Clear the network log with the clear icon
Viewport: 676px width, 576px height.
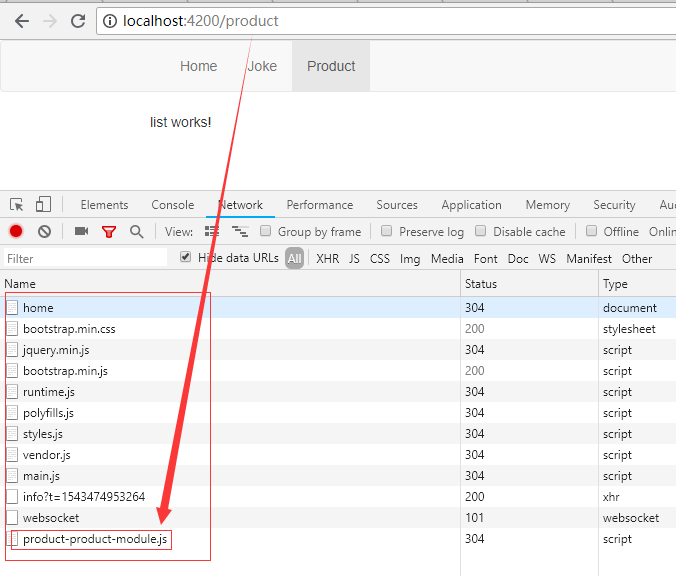point(44,231)
